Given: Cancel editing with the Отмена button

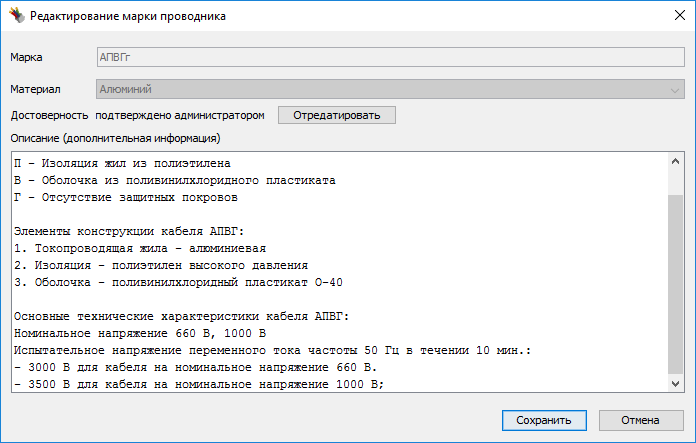Looking at the screenshot, I should coord(641,420).
